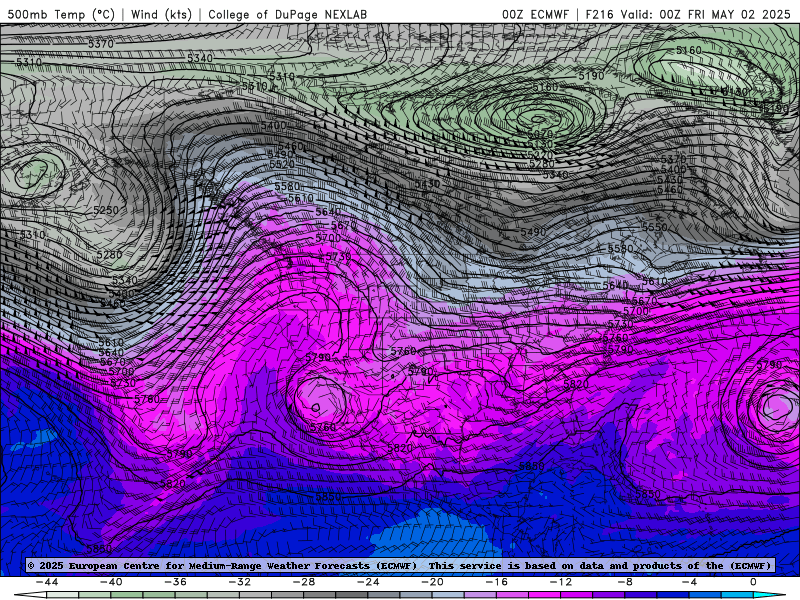This screenshot has height=600, width=800.
Task: Select the 0 label at legend end
Action: (753, 582)
